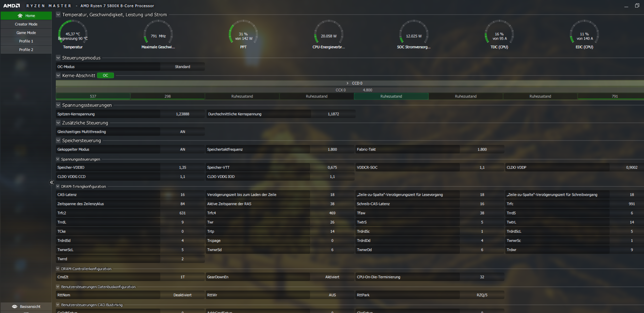Image resolution: width=644 pixels, height=313 pixels.
Task: Select the highlighted green Ruhezustand core
Action: pyautogui.click(x=391, y=96)
